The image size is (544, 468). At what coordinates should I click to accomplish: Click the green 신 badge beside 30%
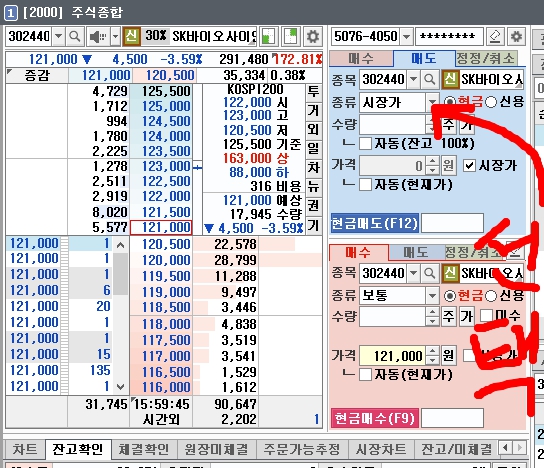(132, 36)
